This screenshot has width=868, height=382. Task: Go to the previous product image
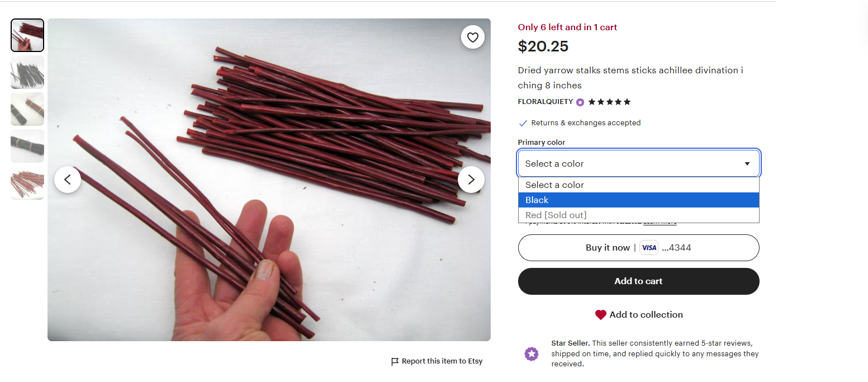(x=68, y=180)
